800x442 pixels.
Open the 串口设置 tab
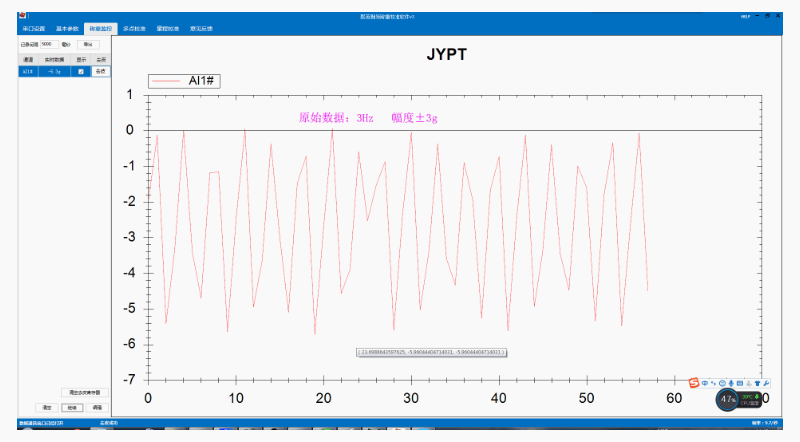tap(33, 29)
